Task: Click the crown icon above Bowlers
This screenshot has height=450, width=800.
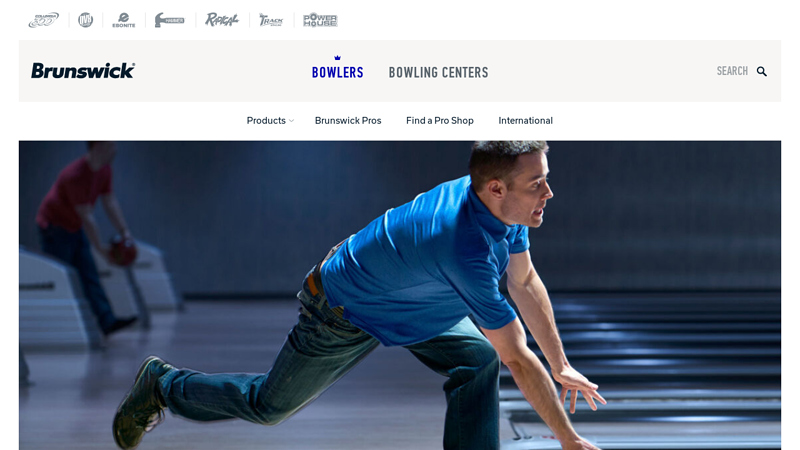Action: pyautogui.click(x=337, y=58)
